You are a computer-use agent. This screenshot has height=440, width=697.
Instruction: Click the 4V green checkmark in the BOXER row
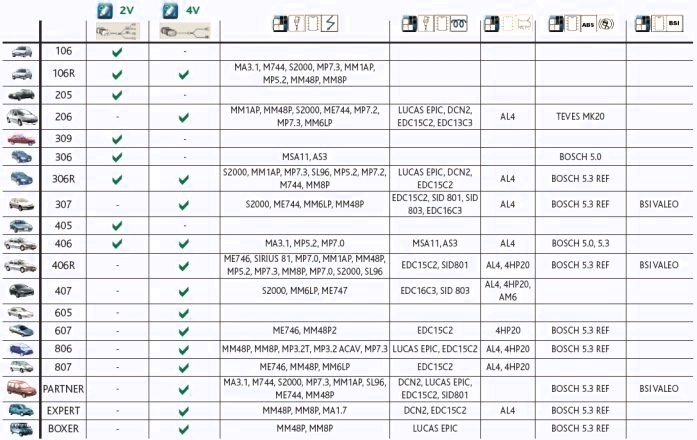point(184,430)
